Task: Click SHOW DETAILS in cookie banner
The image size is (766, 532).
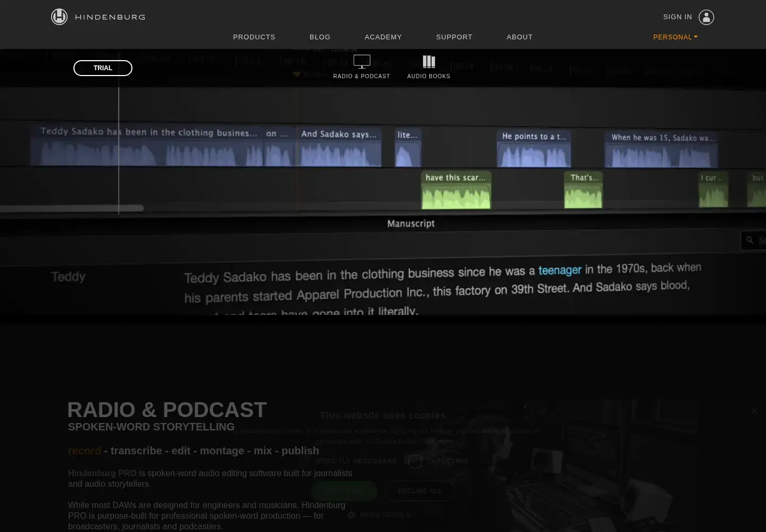Action: tap(385, 515)
